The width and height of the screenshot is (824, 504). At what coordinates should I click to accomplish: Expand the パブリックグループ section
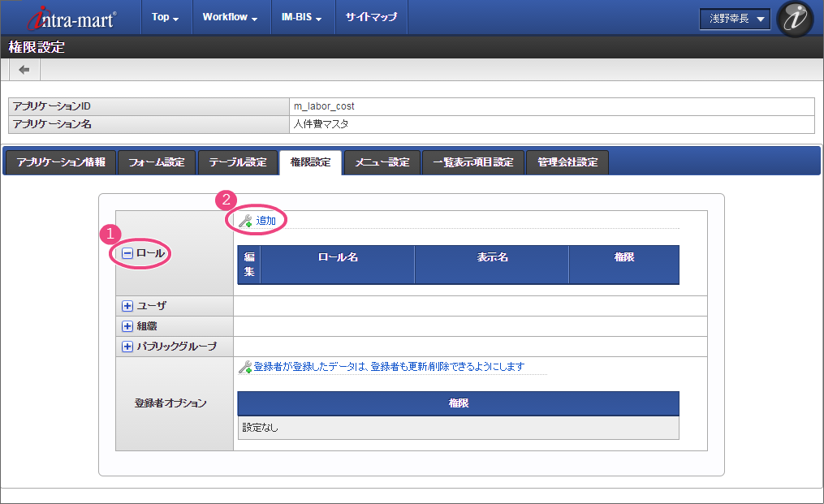(x=127, y=347)
